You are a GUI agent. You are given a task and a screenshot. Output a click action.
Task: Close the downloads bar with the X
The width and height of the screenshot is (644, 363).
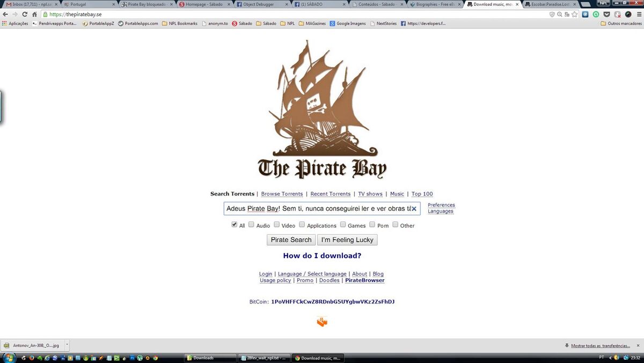click(639, 345)
